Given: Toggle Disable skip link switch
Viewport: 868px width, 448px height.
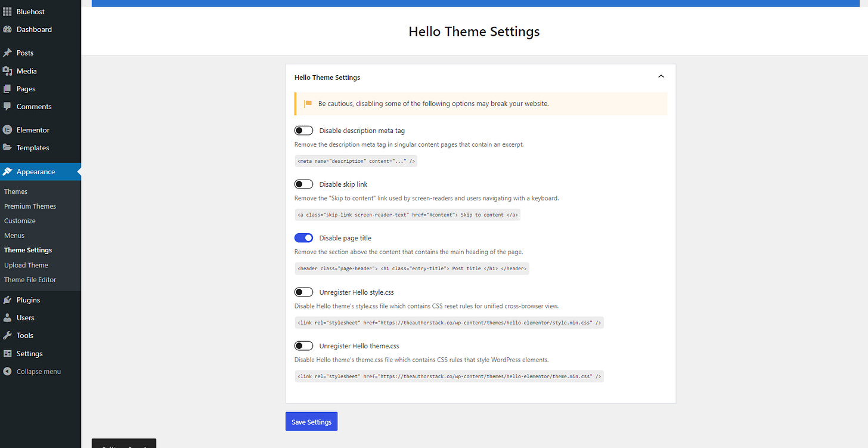Looking at the screenshot, I should [303, 184].
